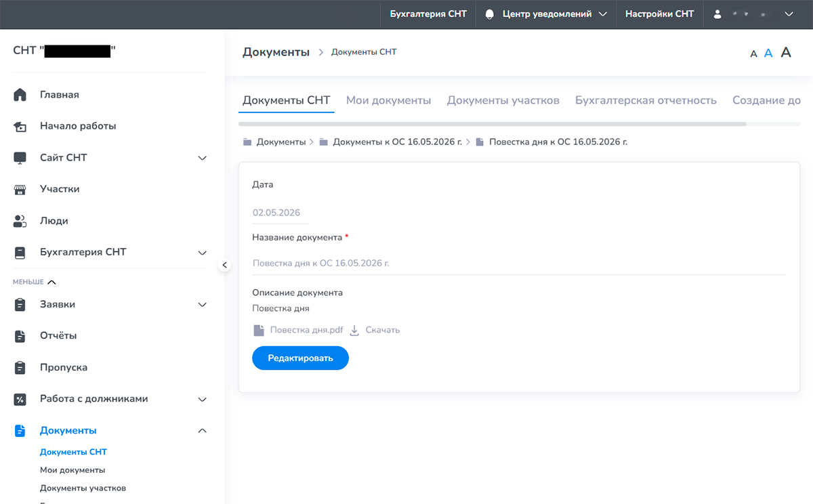The width and height of the screenshot is (813, 504).
Task: Click the Работа с должниками percent icon
Action: click(x=20, y=399)
